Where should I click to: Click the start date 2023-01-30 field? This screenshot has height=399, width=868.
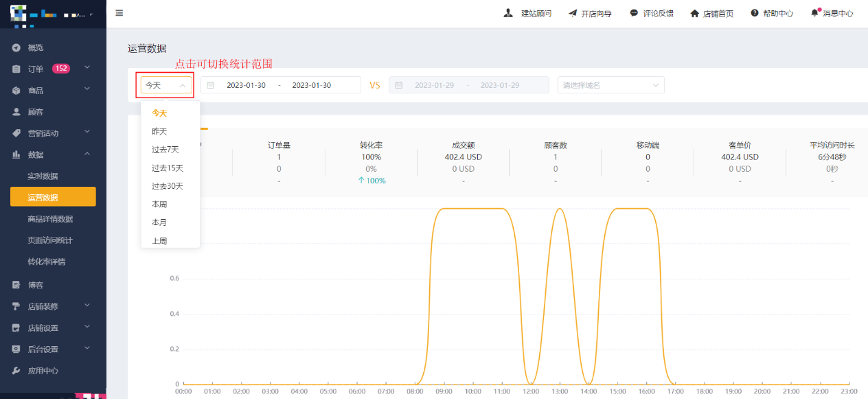[x=246, y=85]
